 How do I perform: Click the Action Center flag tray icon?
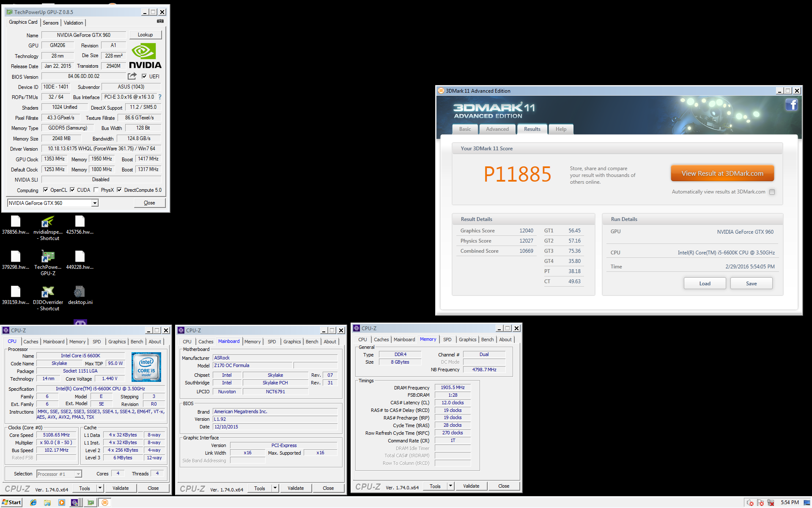coord(760,502)
